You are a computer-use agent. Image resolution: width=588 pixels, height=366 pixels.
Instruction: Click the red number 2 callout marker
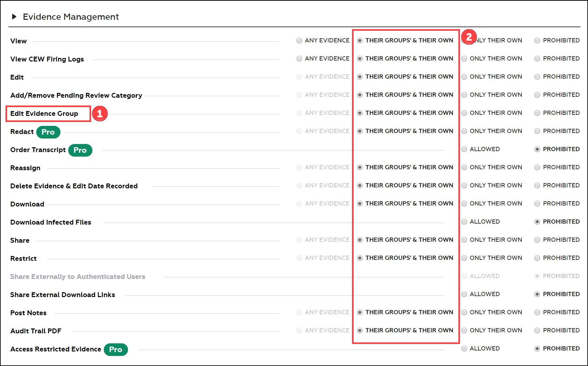point(469,37)
